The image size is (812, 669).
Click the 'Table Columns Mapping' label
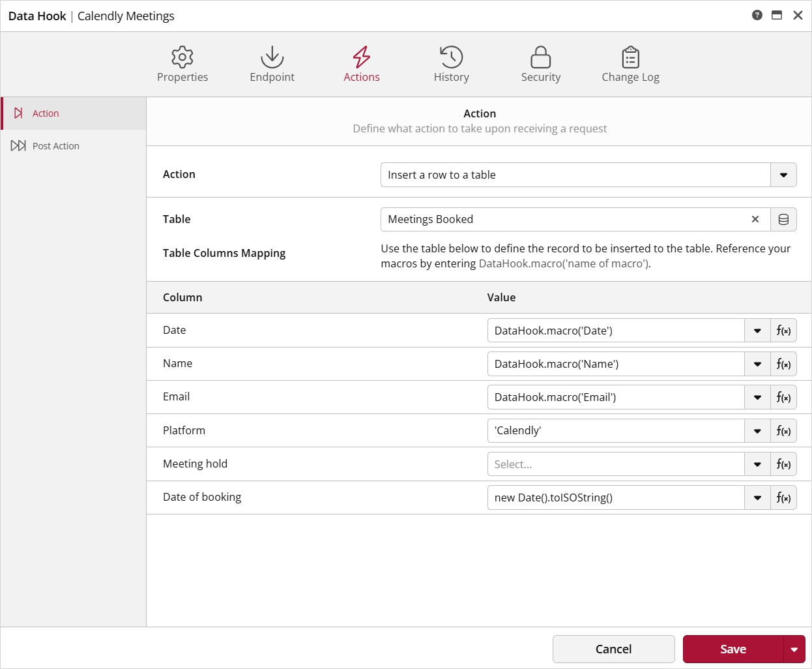pyautogui.click(x=224, y=253)
